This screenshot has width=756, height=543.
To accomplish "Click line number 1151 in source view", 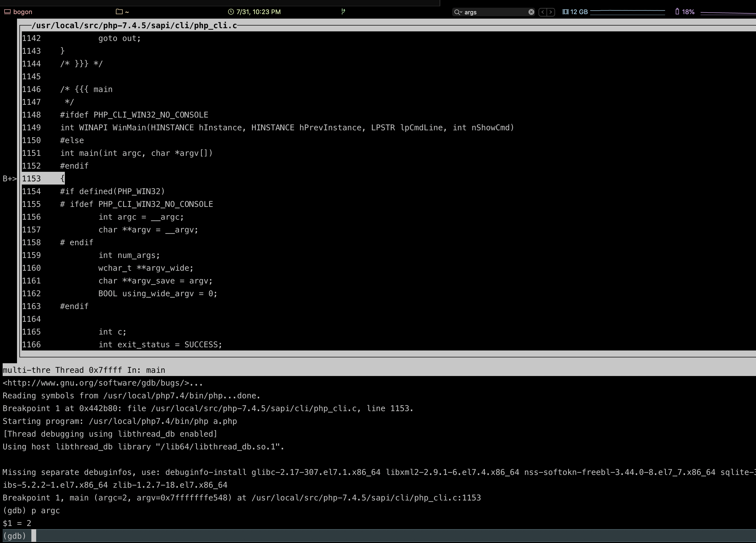I will [x=31, y=153].
